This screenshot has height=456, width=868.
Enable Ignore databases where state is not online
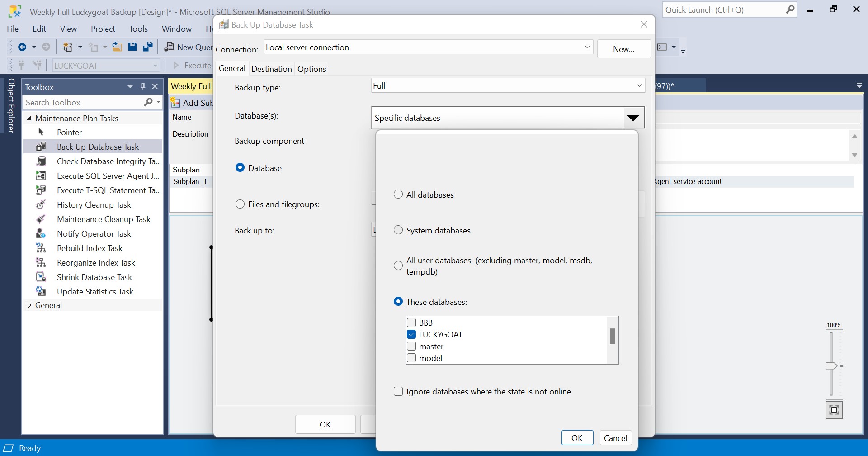click(398, 391)
